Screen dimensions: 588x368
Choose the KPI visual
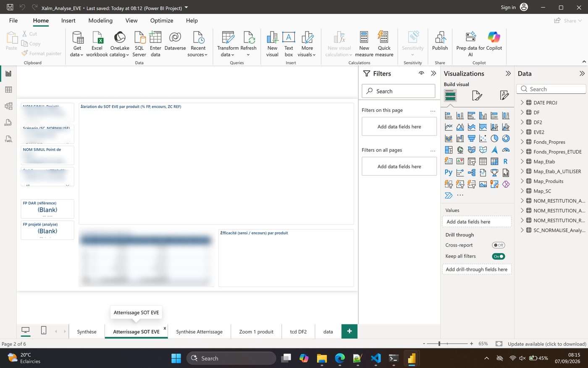pos(460,161)
